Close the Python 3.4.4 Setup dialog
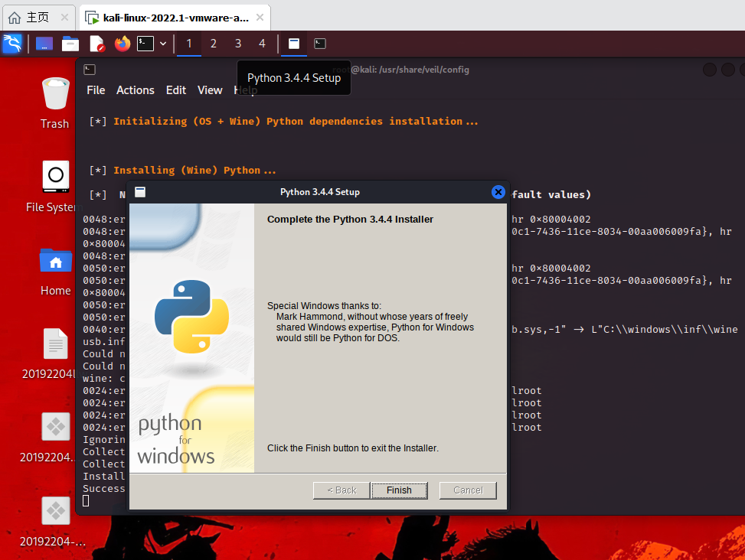 pos(498,192)
